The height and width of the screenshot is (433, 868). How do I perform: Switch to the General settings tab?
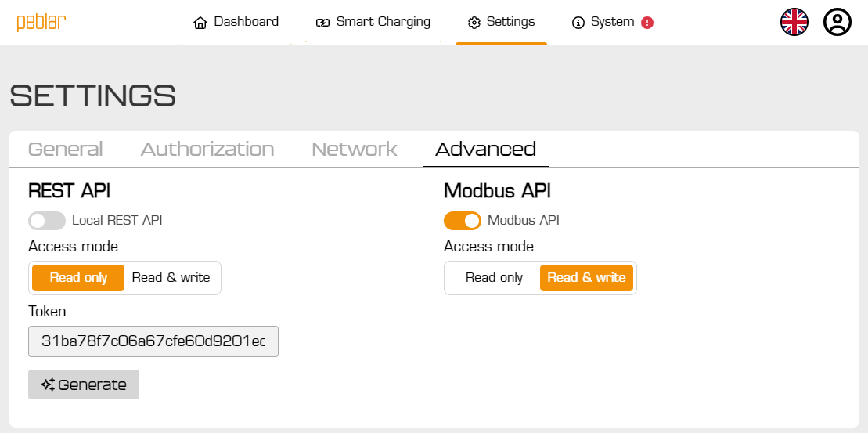coord(66,150)
